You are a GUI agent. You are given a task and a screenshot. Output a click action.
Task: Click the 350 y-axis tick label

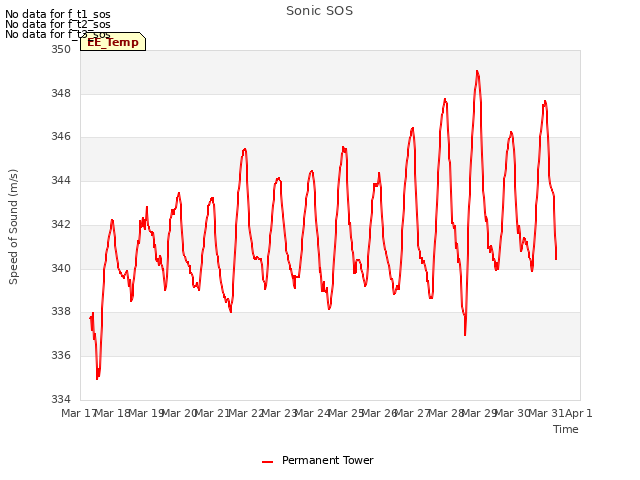[61, 49]
